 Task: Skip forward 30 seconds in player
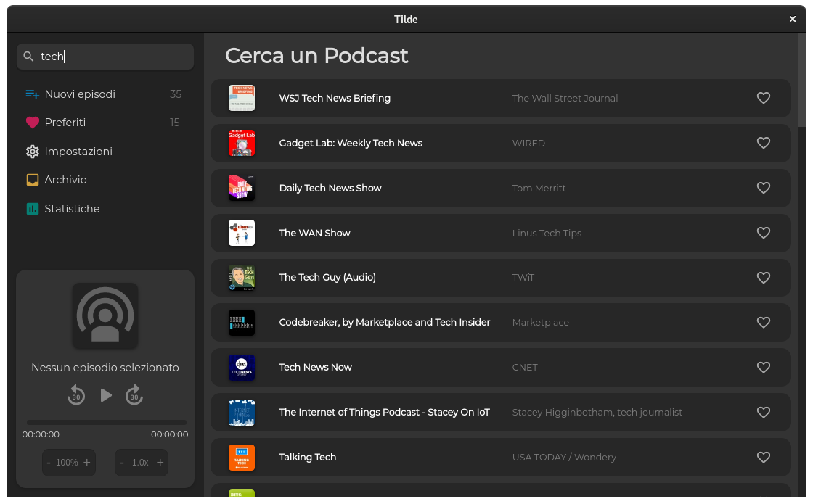click(134, 395)
